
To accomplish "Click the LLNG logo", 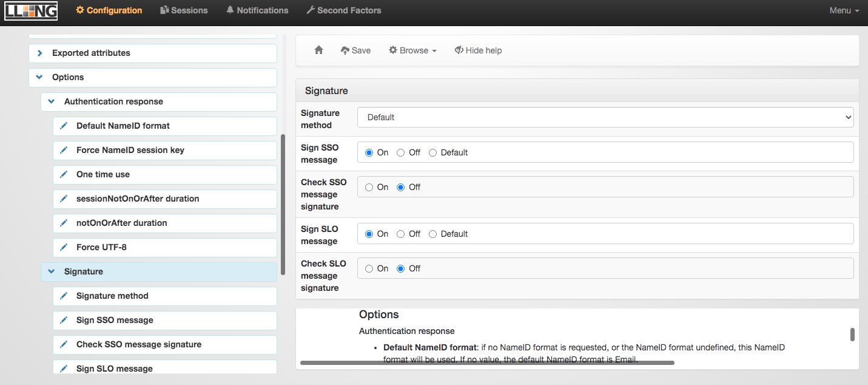I will (x=31, y=10).
